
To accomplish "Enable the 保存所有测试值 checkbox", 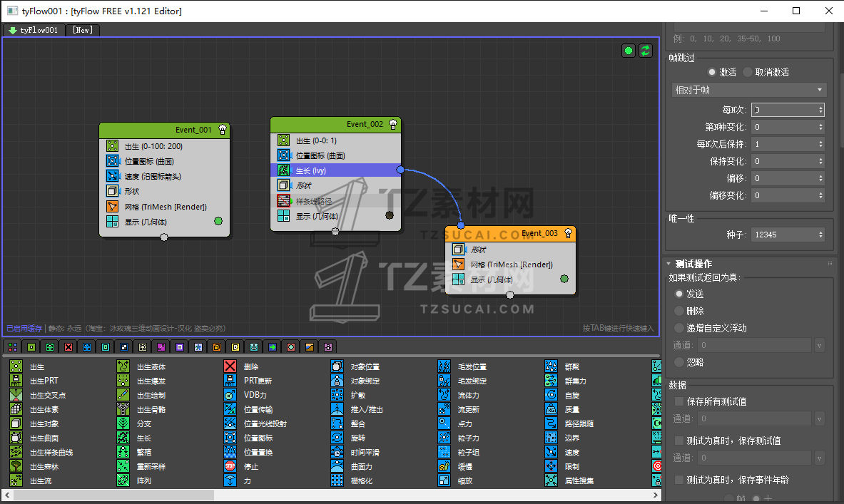I will 679,401.
